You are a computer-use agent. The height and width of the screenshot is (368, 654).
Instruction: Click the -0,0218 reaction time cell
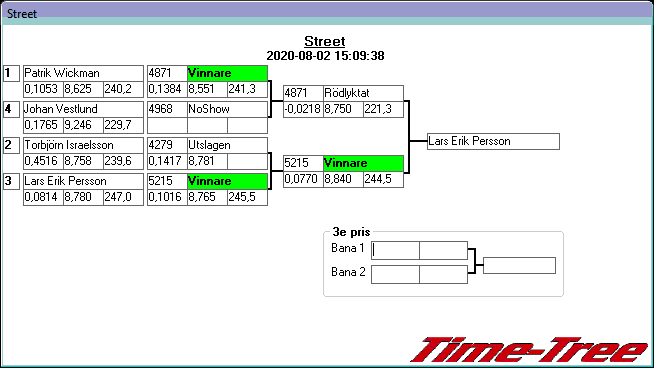click(x=303, y=109)
